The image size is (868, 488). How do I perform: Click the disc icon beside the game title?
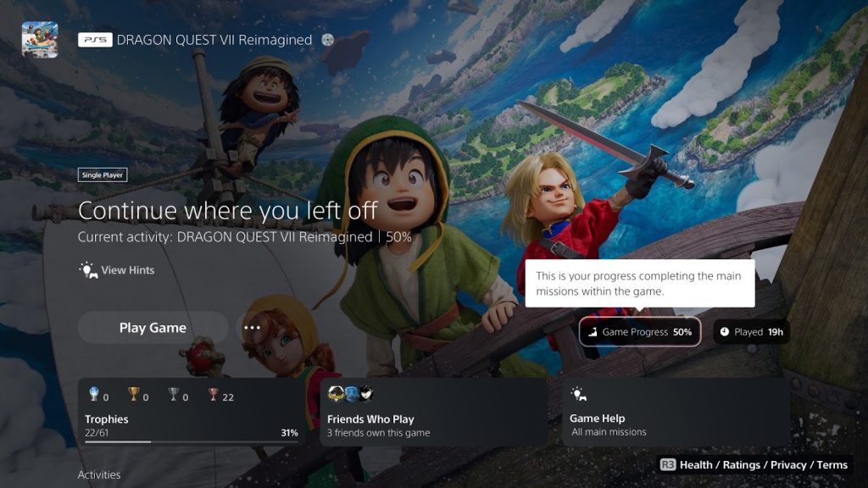(328, 40)
